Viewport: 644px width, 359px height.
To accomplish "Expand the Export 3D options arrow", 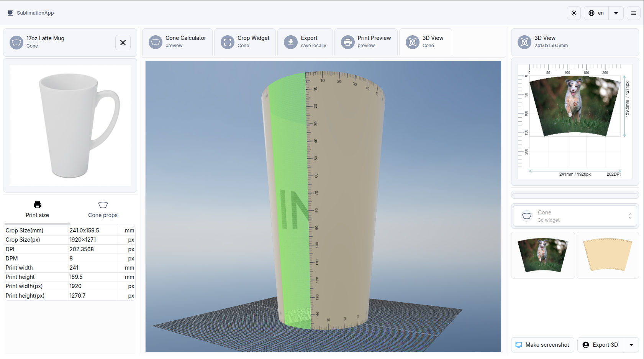I will click(x=631, y=345).
